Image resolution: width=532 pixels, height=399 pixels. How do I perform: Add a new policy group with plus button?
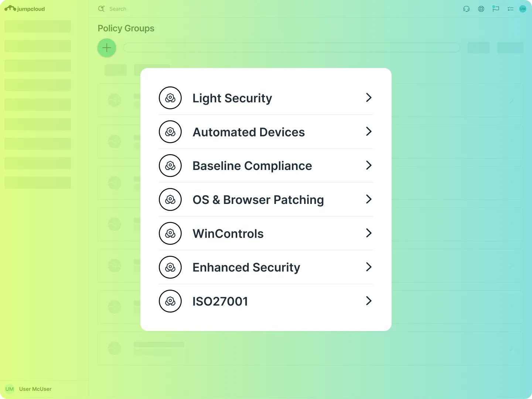click(x=107, y=48)
